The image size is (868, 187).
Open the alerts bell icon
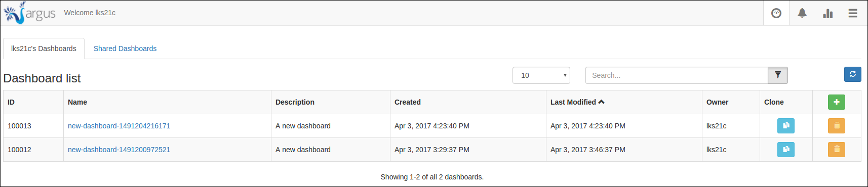pyautogui.click(x=802, y=13)
